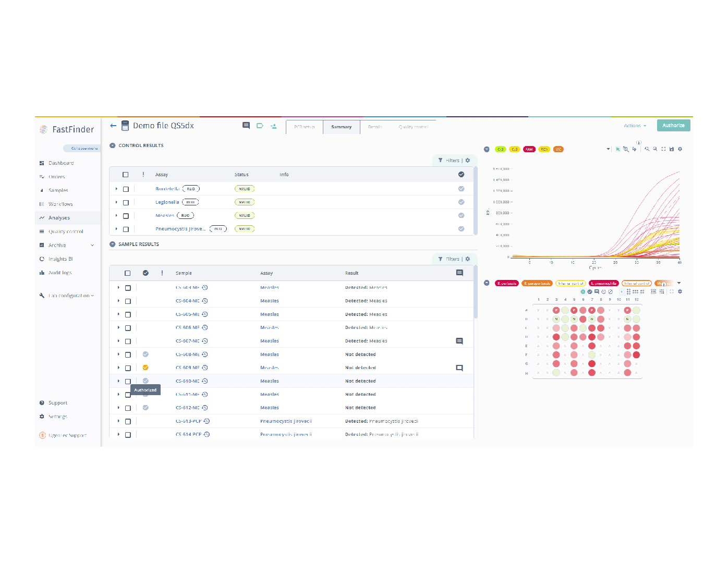The height and width of the screenshot is (563, 728).
Task: Click the fullscreen icon above amplification chart
Action: tap(663, 149)
